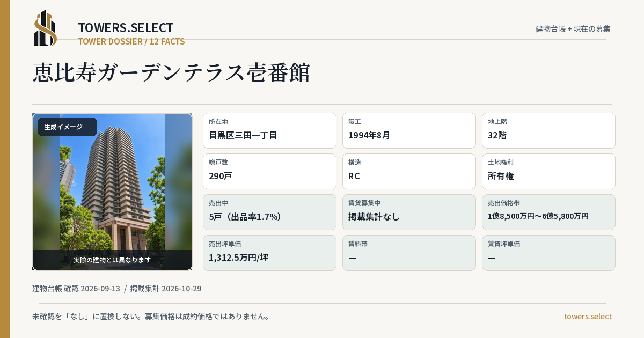Select the 地上階 32階 card
This screenshot has height=338, width=644.
[x=548, y=130]
